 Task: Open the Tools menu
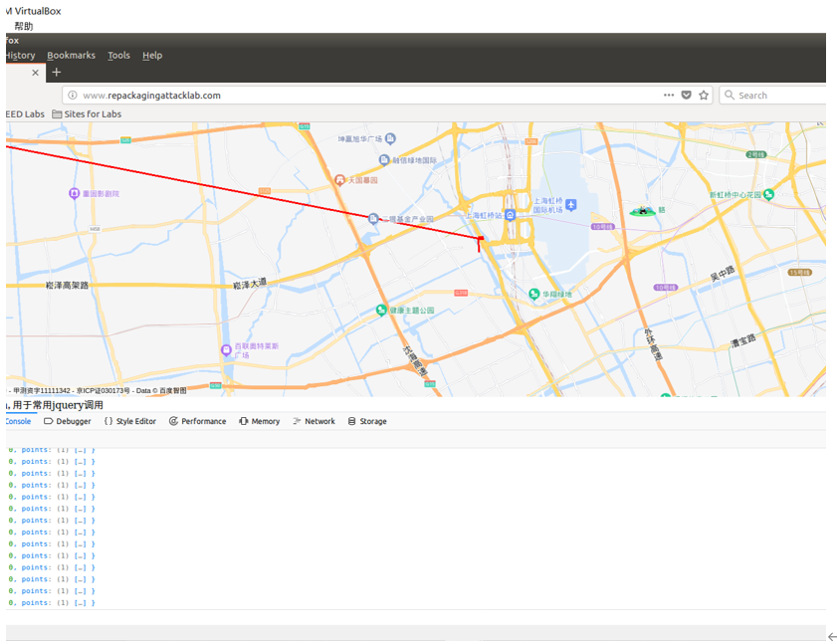point(118,55)
